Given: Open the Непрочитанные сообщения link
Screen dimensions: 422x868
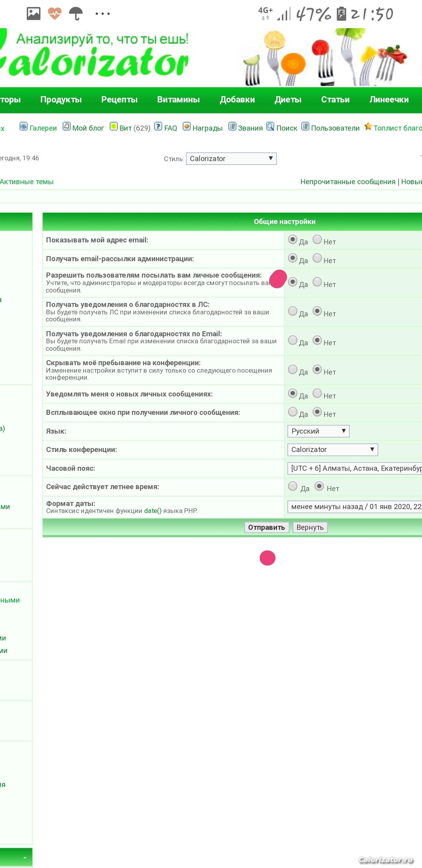Looking at the screenshot, I should pos(348,182).
